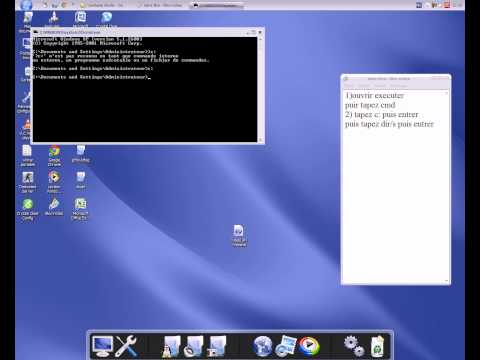Viewport: 480px width, 360px height.
Task: Open the dock folder with the A emblem
Action: (171, 346)
